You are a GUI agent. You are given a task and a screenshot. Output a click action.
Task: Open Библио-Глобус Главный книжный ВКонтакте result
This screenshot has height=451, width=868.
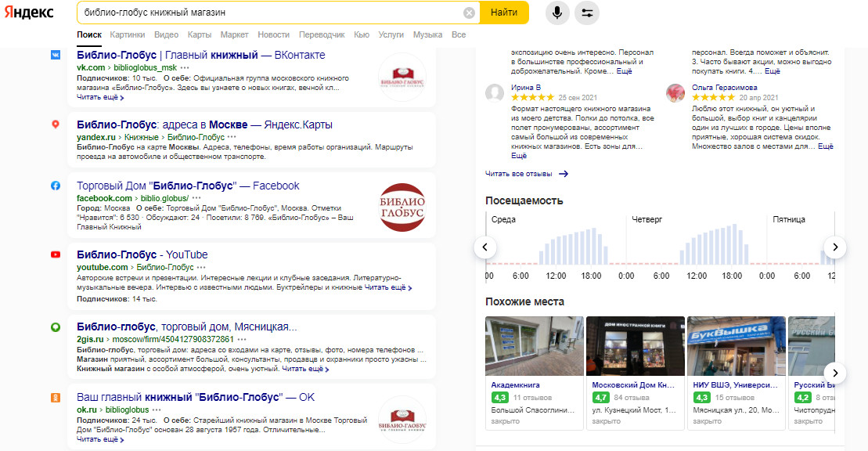coord(201,55)
